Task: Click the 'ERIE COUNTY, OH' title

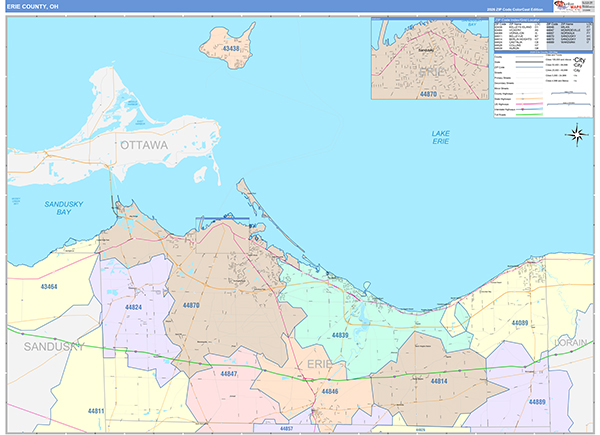Action: tap(33, 7)
